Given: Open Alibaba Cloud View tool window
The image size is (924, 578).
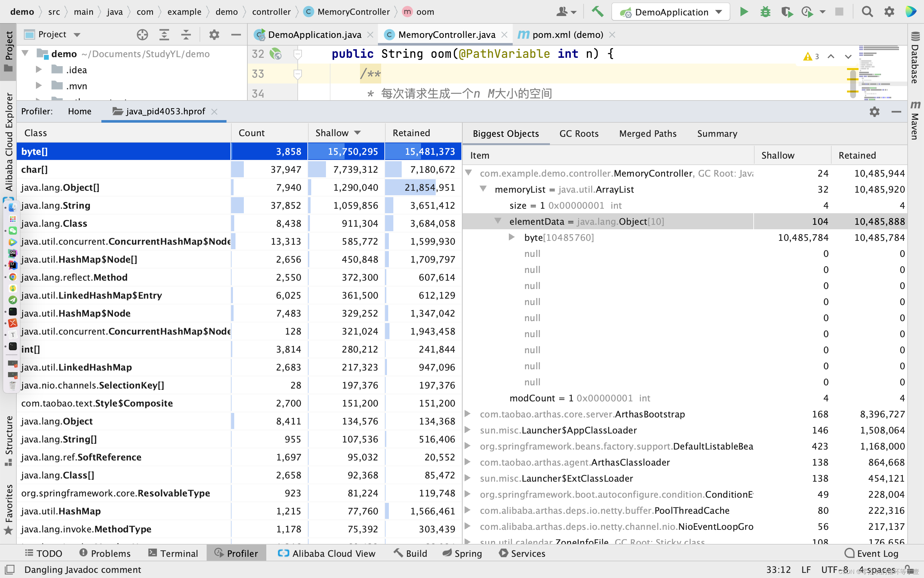Looking at the screenshot, I should (x=327, y=553).
